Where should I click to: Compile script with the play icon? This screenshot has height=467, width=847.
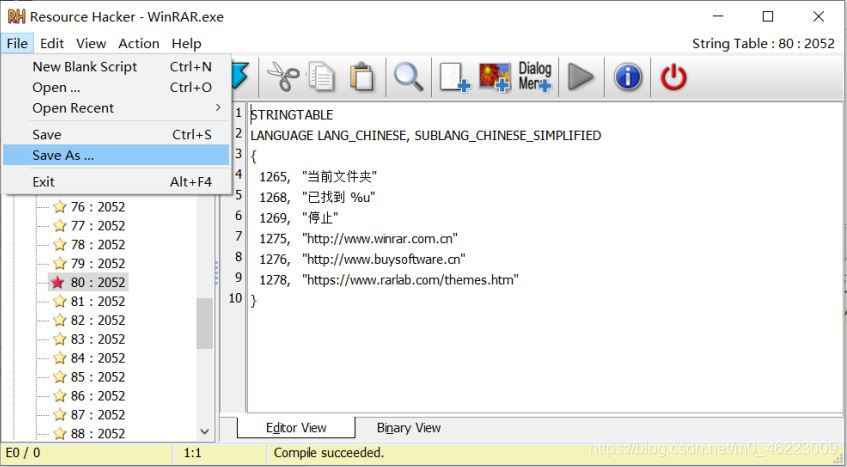tap(581, 77)
